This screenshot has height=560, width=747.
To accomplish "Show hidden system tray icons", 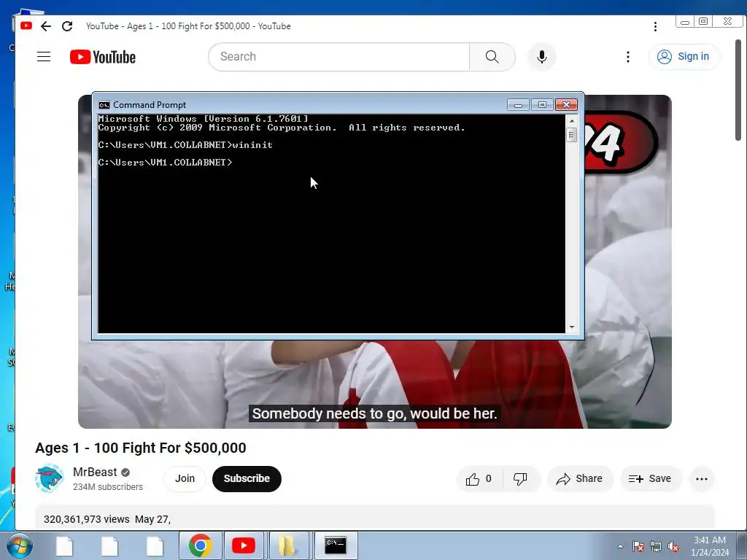I will pos(620,546).
